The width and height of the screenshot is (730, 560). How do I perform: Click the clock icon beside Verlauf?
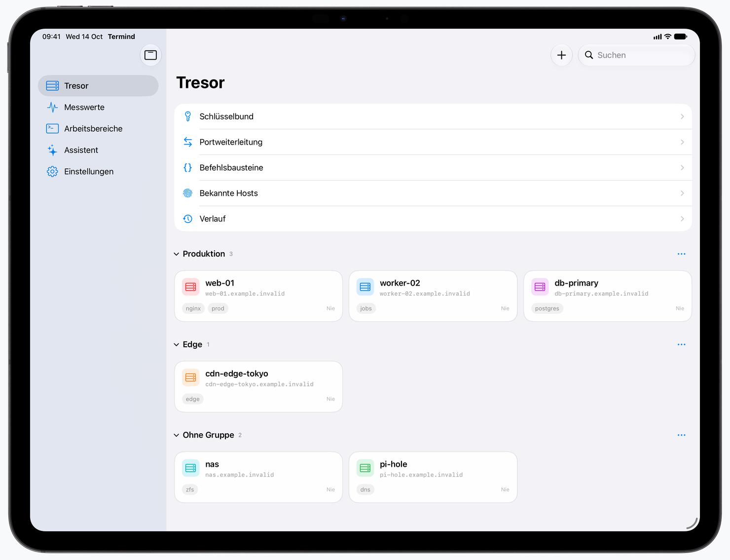coord(188,219)
